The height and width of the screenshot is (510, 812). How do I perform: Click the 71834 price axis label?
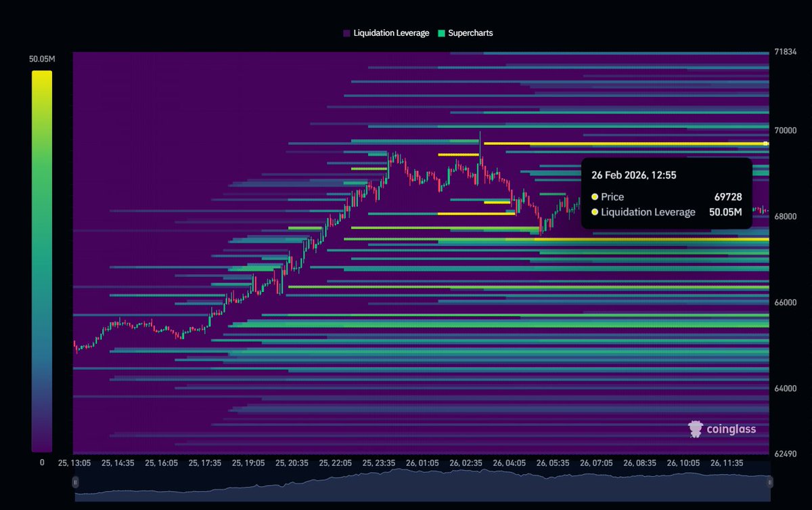pyautogui.click(x=785, y=52)
